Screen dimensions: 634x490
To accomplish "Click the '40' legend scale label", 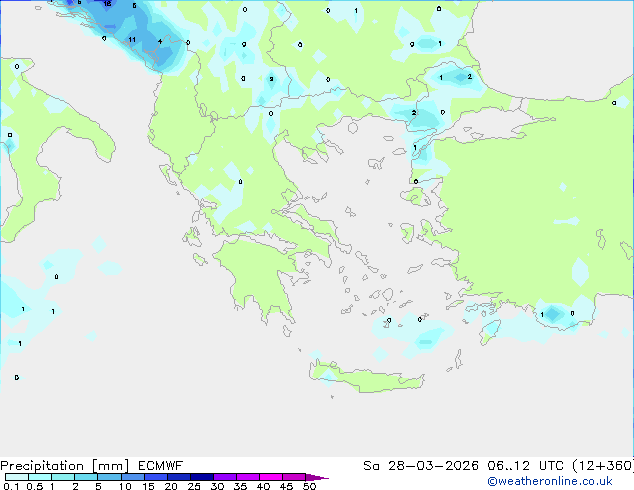I will [263, 486].
